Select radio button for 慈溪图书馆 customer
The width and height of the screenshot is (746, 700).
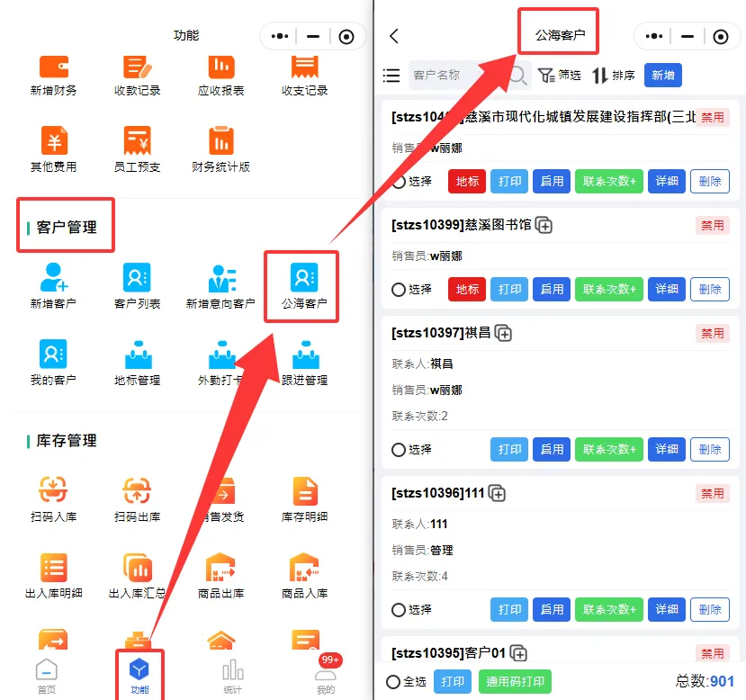(398, 290)
